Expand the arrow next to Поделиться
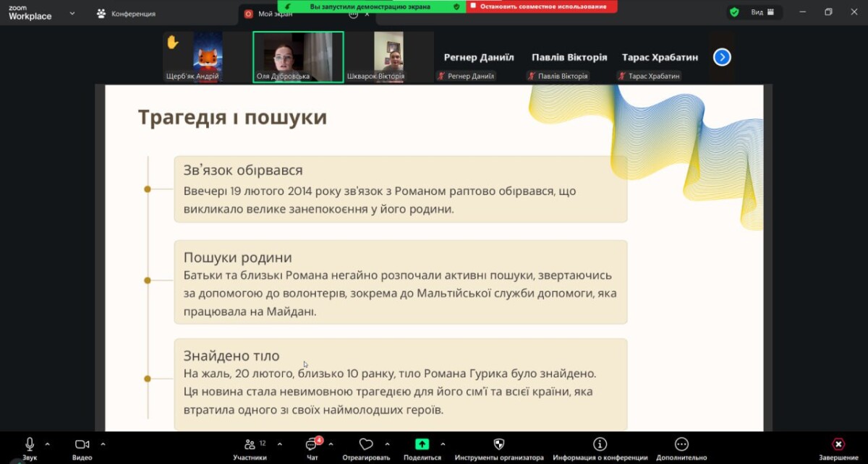The height and width of the screenshot is (464, 868). [443, 444]
